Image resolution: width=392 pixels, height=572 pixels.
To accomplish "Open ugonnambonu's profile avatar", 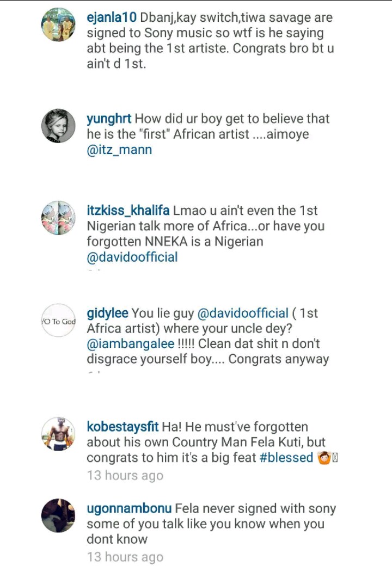I will (x=58, y=516).
